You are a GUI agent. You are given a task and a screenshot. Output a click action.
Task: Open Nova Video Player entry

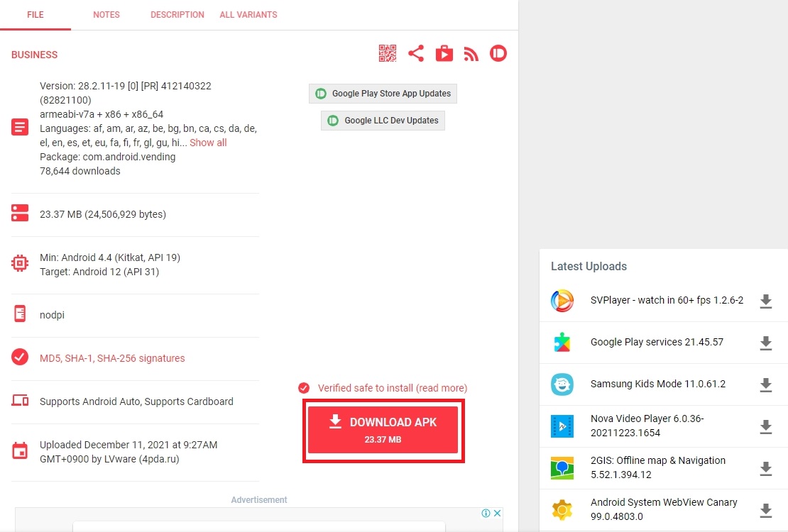coord(647,426)
